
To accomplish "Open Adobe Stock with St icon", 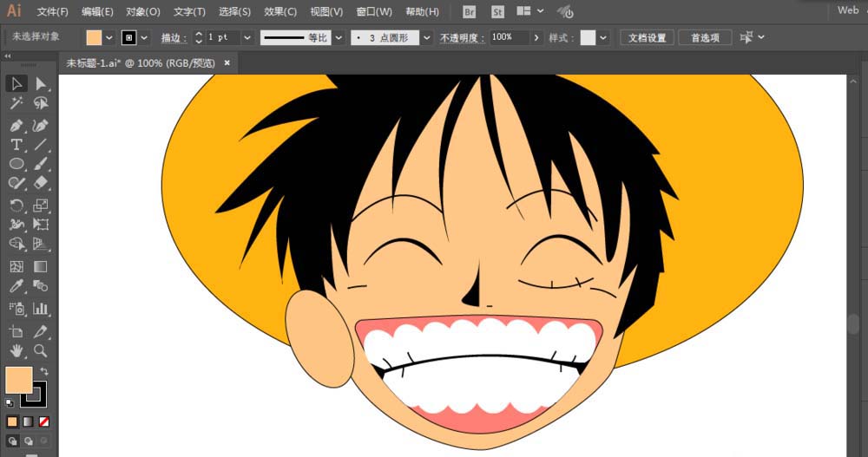I will (497, 11).
